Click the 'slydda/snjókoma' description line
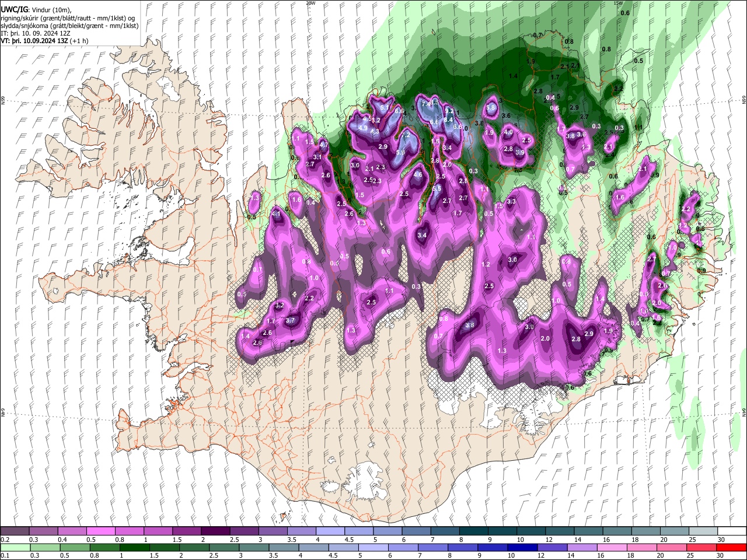The width and height of the screenshot is (747, 560). tap(69, 26)
